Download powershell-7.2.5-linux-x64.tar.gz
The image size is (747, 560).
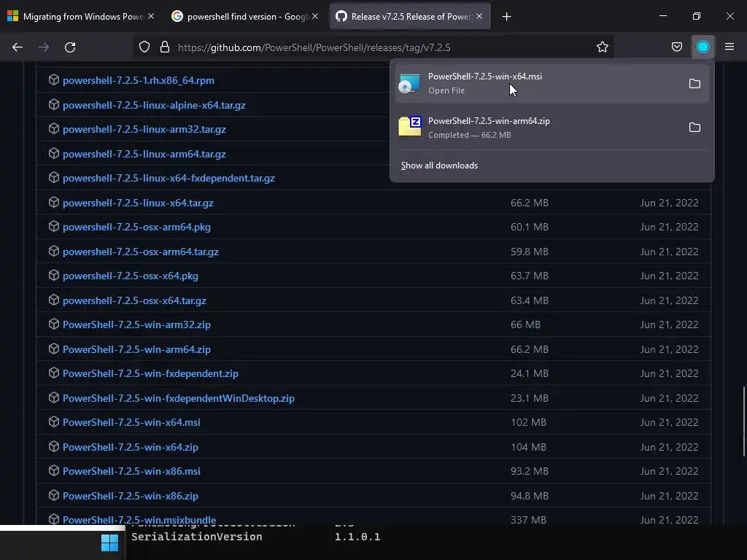coord(138,203)
